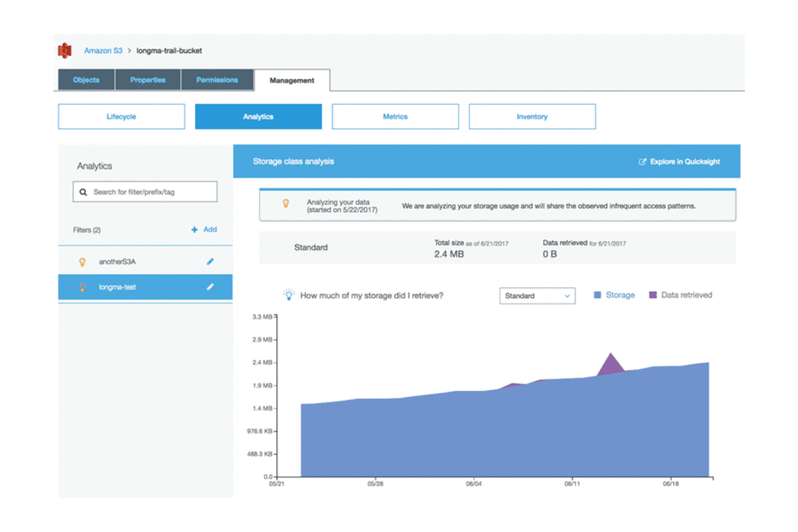This screenshot has width=798, height=532.
Task: Switch to the Objects tab
Action: pos(86,80)
